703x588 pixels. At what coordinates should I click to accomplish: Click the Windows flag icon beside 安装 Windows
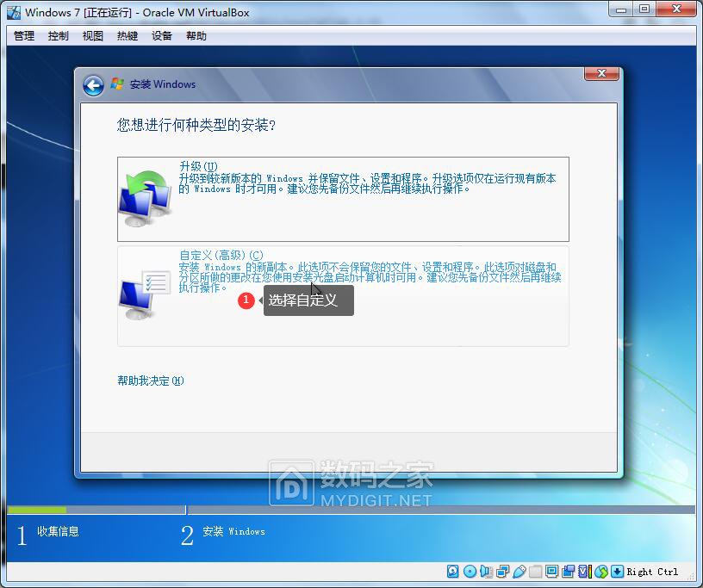(117, 84)
